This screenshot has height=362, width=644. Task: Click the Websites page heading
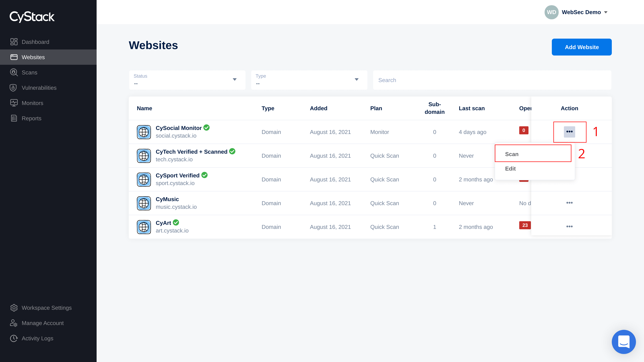point(153,45)
